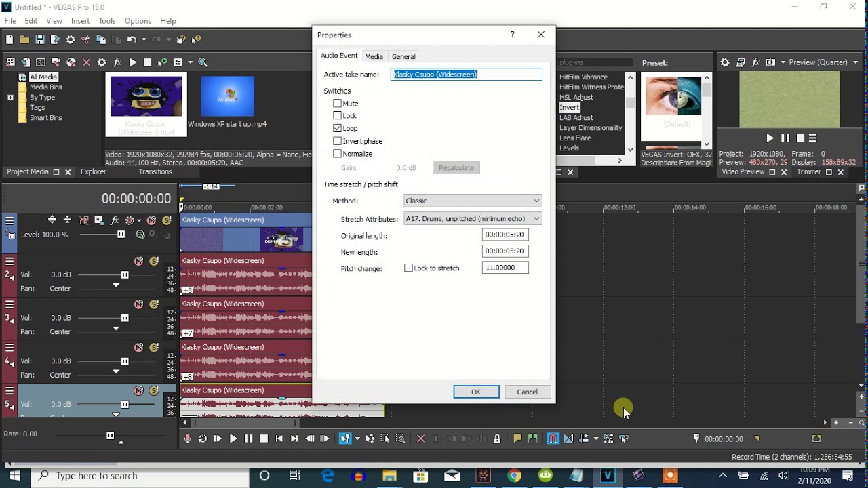The height and width of the screenshot is (488, 868).
Task: Click the Rate slider handle
Action: [x=110, y=436]
